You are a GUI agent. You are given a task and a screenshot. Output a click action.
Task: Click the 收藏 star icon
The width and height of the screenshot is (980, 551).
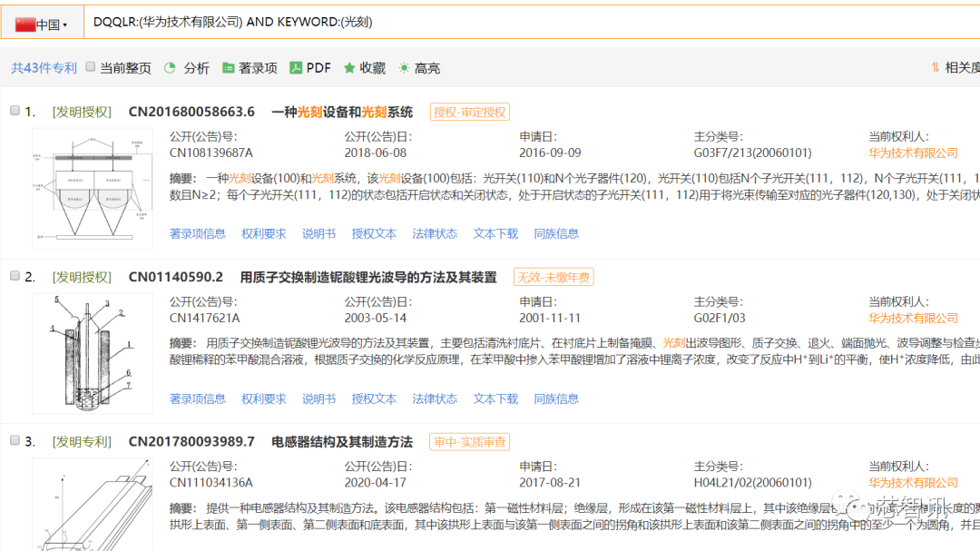pyautogui.click(x=349, y=67)
